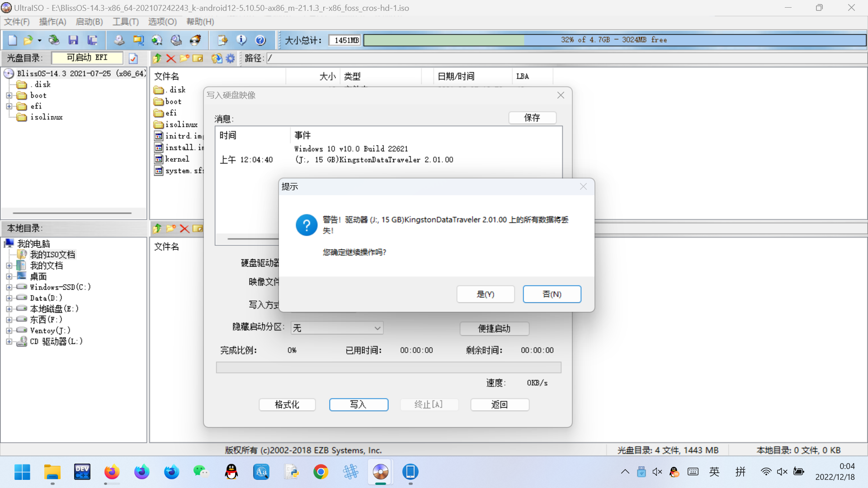The width and height of the screenshot is (868, 488).
Task: Expand the boot folder tree node
Action: 9,95
